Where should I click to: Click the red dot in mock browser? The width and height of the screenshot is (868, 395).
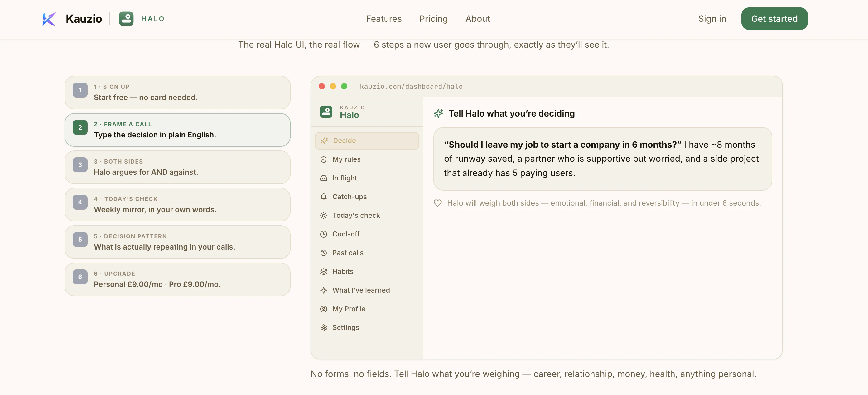[322, 87]
